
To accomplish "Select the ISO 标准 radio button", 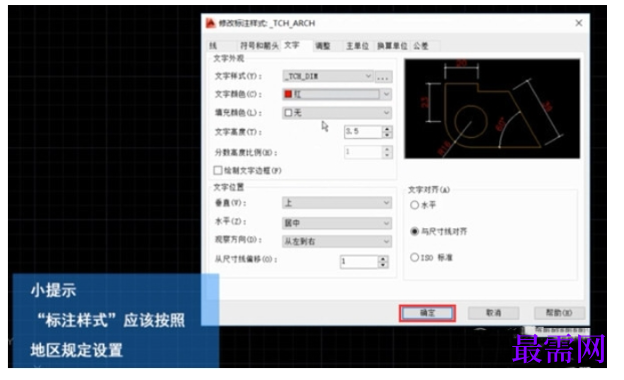I will click(x=414, y=258).
